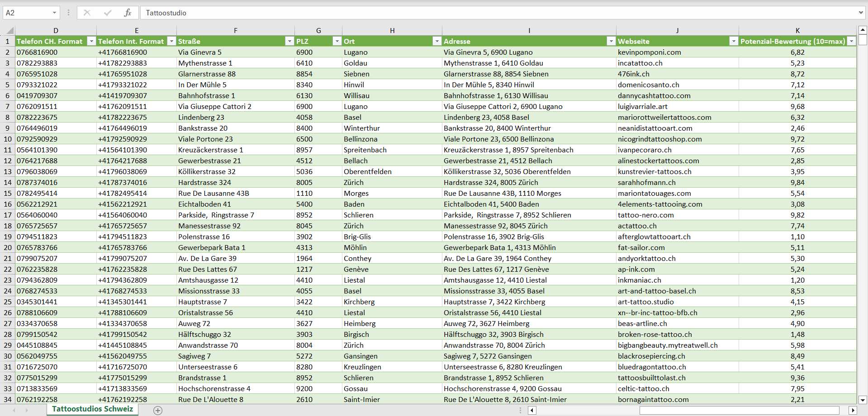Select cell with luigivarriale.art
The width and height of the screenshot is (868, 416).
[x=678, y=106]
